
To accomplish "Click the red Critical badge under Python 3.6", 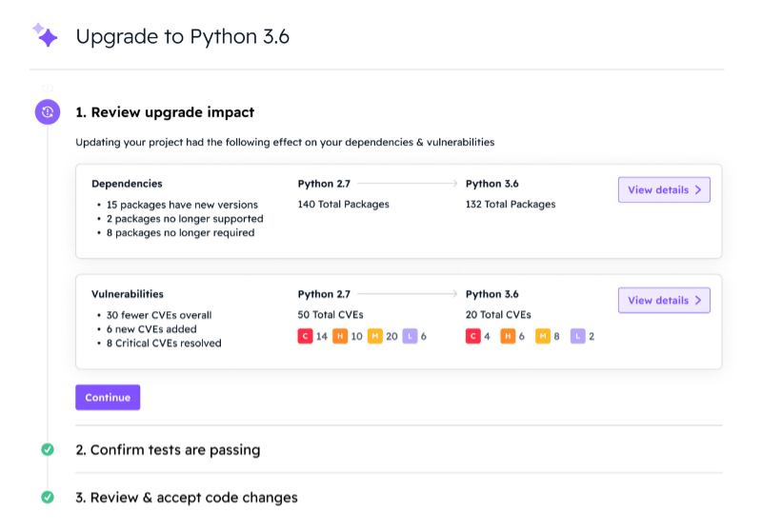I will (x=472, y=336).
